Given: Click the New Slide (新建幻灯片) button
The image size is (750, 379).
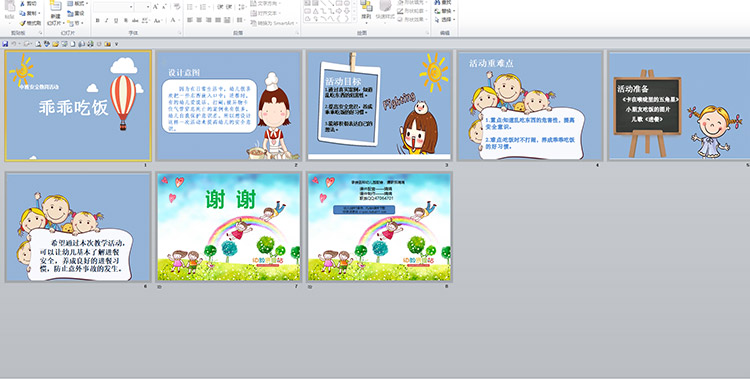Looking at the screenshot, I should tap(55, 13).
